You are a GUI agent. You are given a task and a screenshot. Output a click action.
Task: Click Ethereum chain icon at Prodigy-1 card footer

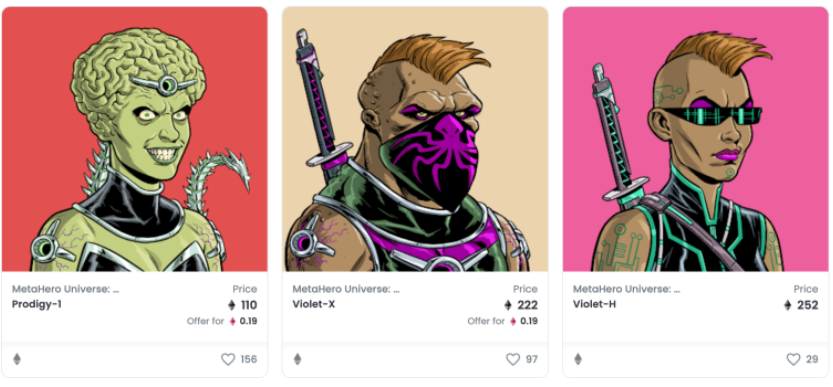[17, 359]
